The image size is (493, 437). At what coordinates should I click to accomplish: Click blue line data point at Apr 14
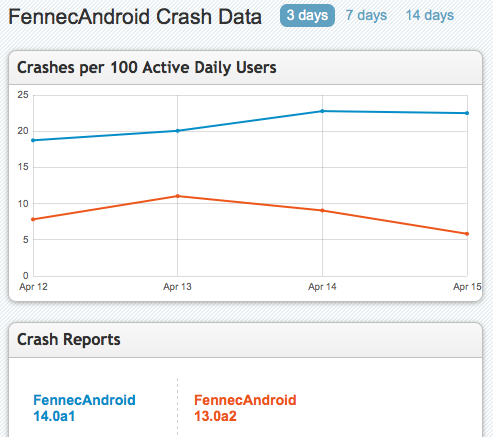[322, 111]
